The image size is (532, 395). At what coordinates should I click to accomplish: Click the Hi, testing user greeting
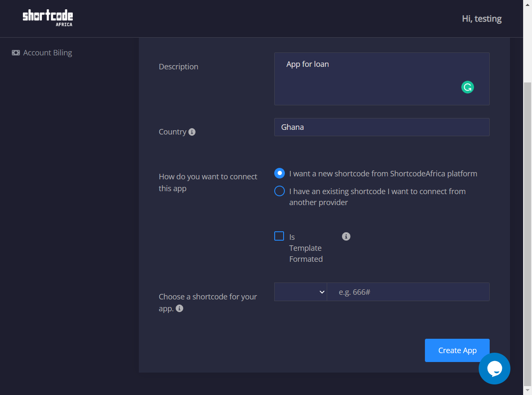click(482, 19)
